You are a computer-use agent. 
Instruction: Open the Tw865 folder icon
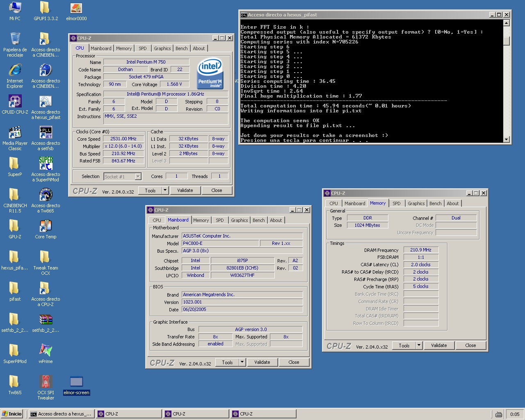coord(15,385)
